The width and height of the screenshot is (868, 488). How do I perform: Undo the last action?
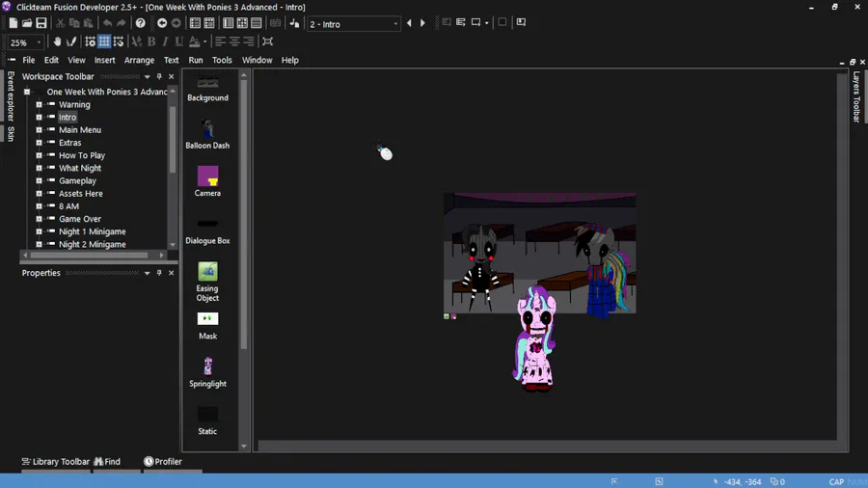pos(107,23)
